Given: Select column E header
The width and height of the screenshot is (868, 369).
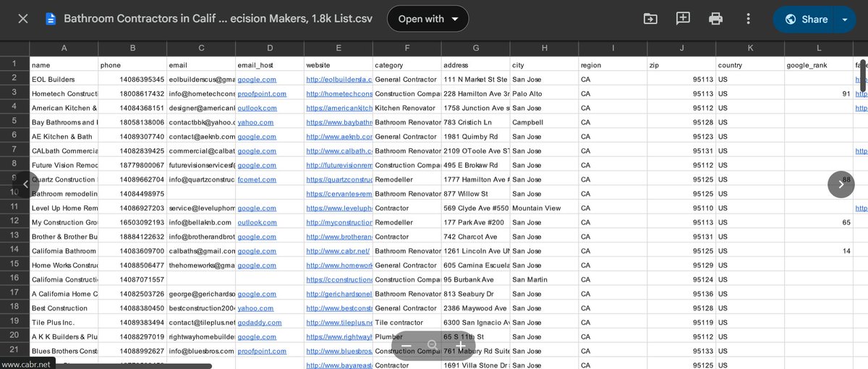Looking at the screenshot, I should [338, 48].
